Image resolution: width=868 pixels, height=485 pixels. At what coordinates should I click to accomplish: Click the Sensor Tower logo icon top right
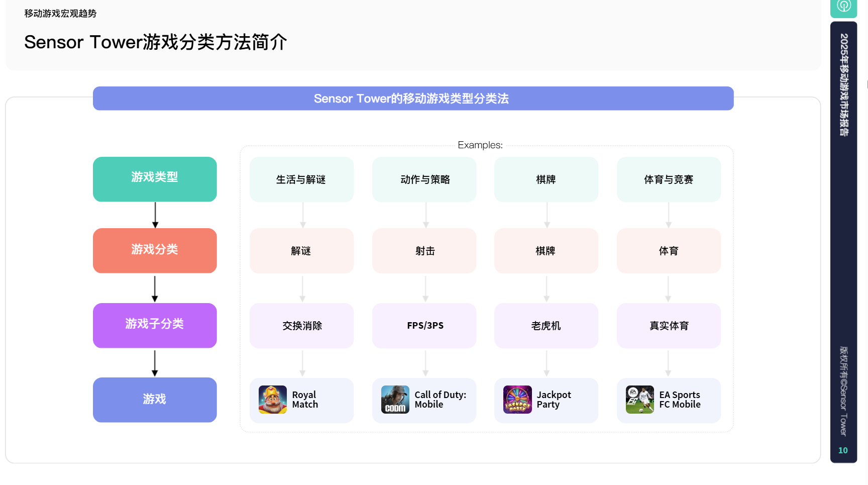[x=843, y=7]
